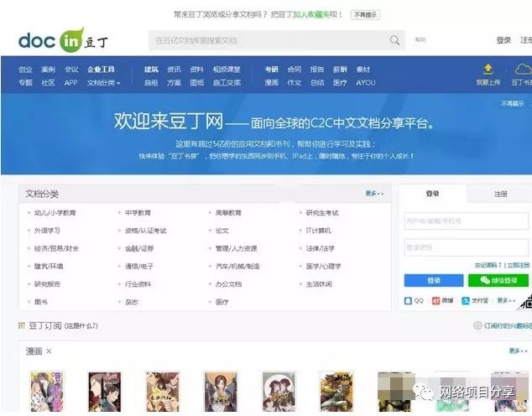Expand 更多>> in the 漫画 subscription row
Screen dimensions: 532x416
pos(518,351)
